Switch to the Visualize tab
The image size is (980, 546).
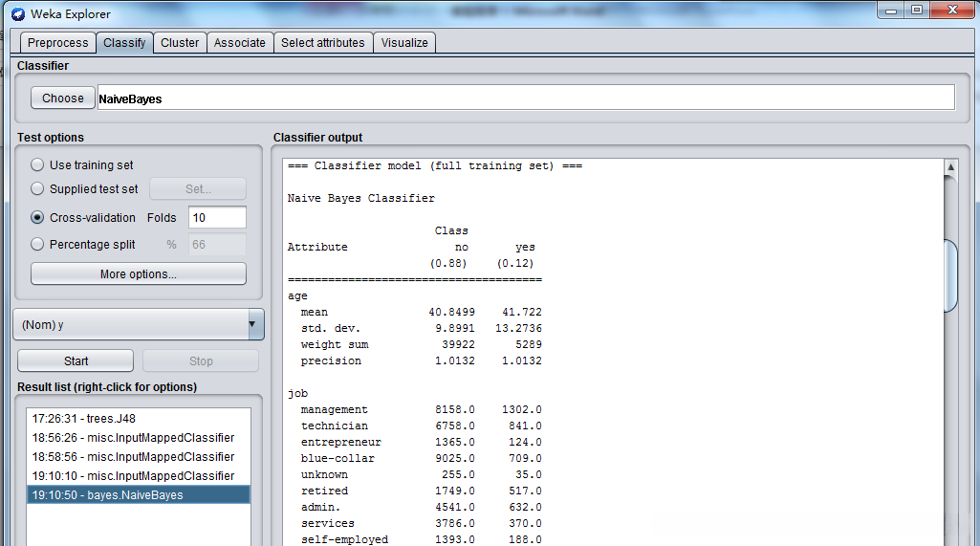404,43
